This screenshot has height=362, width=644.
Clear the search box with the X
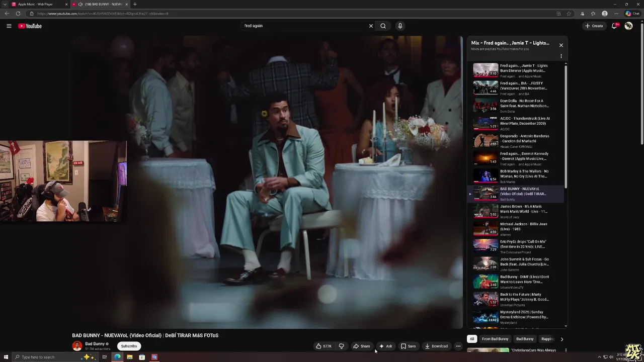[371, 26]
